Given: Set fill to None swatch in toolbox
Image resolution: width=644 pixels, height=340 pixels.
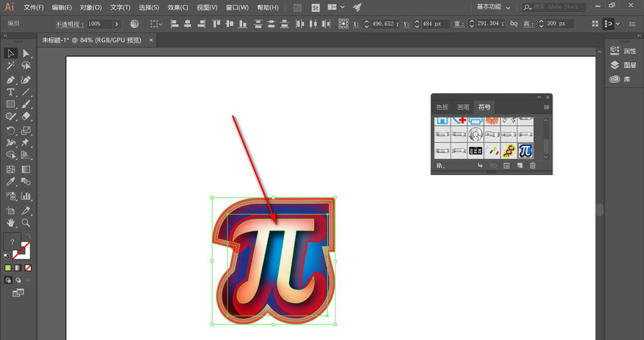Looking at the screenshot, I should (28, 267).
